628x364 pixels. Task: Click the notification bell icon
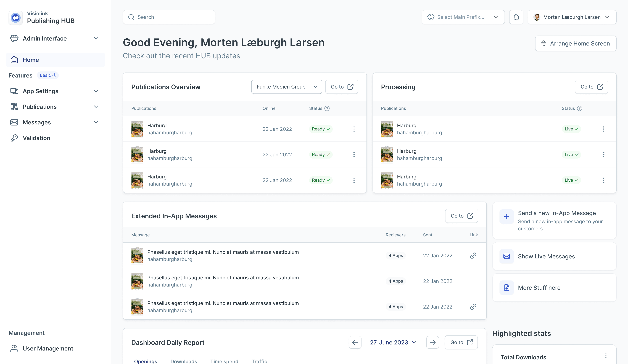coord(516,17)
